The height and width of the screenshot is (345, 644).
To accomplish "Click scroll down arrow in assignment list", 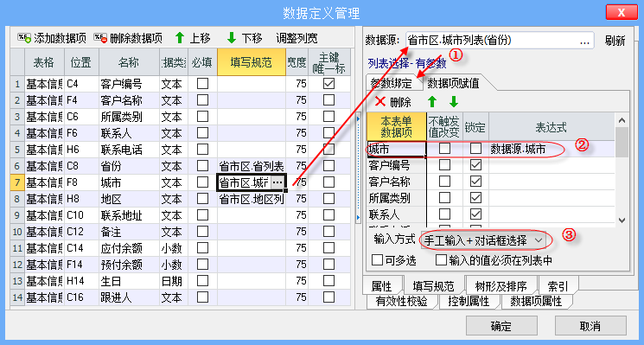I will click(622, 220).
